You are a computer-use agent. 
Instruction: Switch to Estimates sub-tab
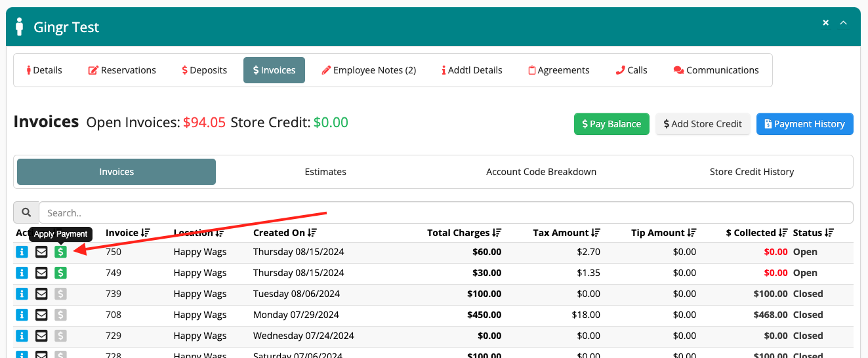tap(325, 172)
